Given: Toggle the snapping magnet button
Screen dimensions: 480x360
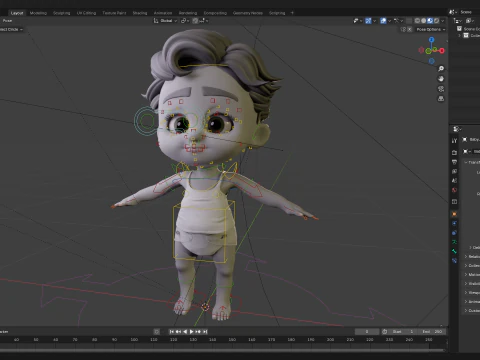Looking at the screenshot, I should (196, 21).
